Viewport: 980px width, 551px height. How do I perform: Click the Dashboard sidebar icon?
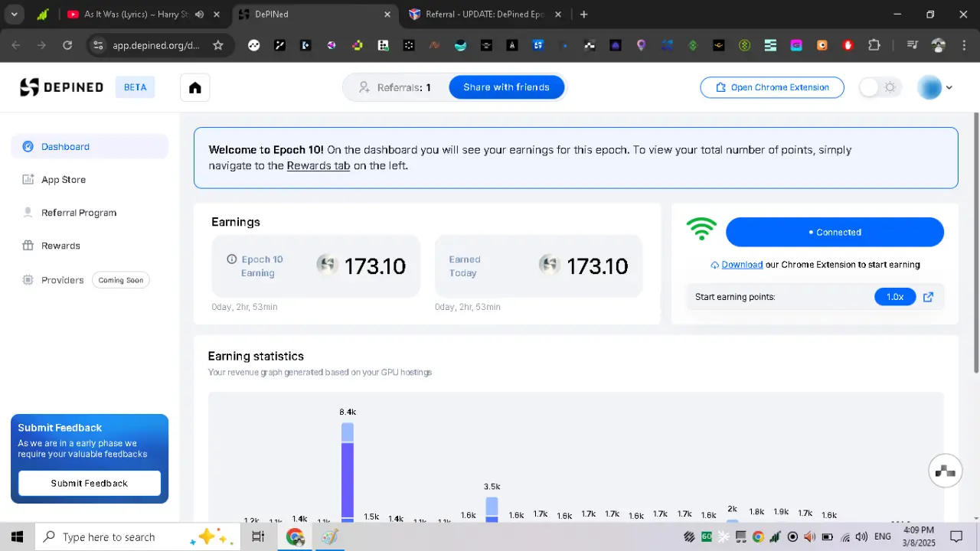(28, 146)
